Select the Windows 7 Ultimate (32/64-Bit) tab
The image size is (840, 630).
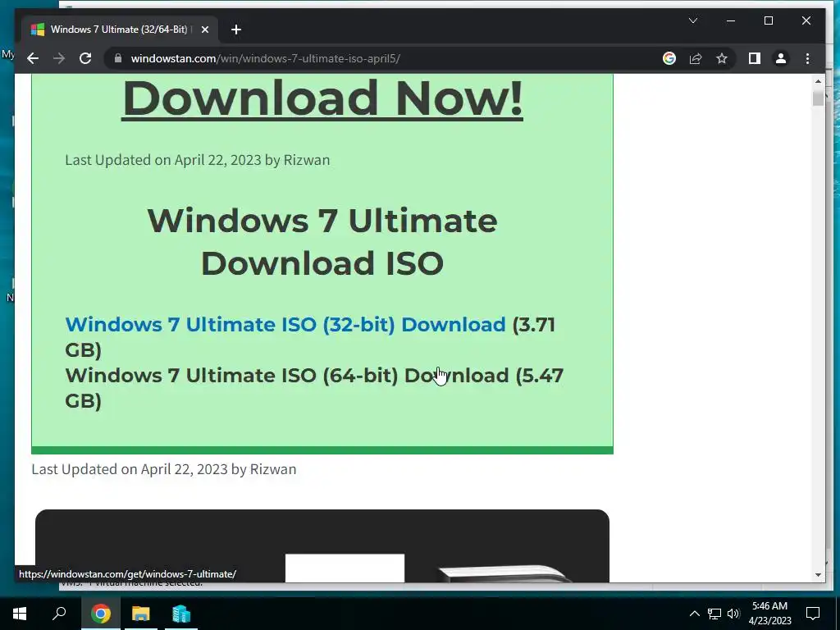[x=118, y=30]
